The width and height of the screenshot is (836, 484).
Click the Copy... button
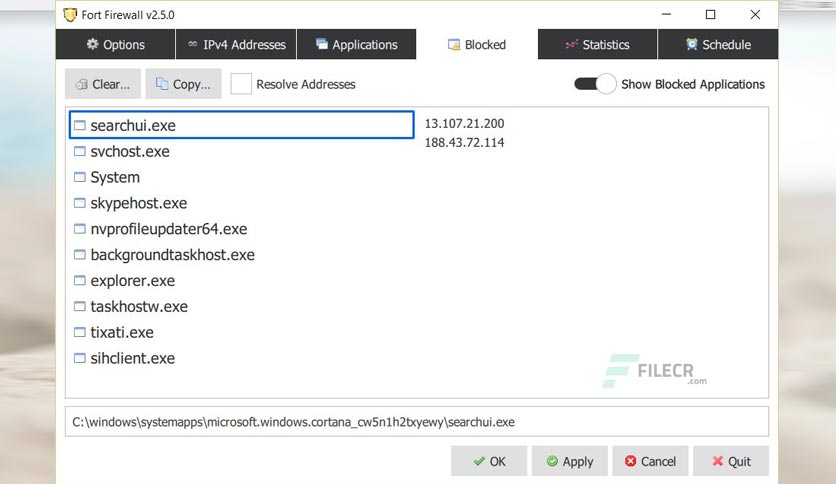[x=183, y=84]
